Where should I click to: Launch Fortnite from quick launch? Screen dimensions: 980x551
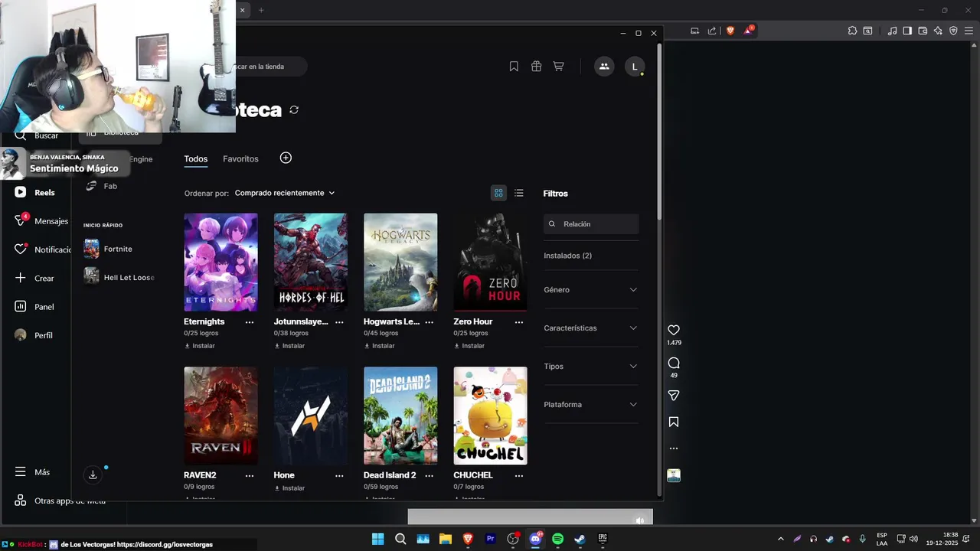point(108,249)
